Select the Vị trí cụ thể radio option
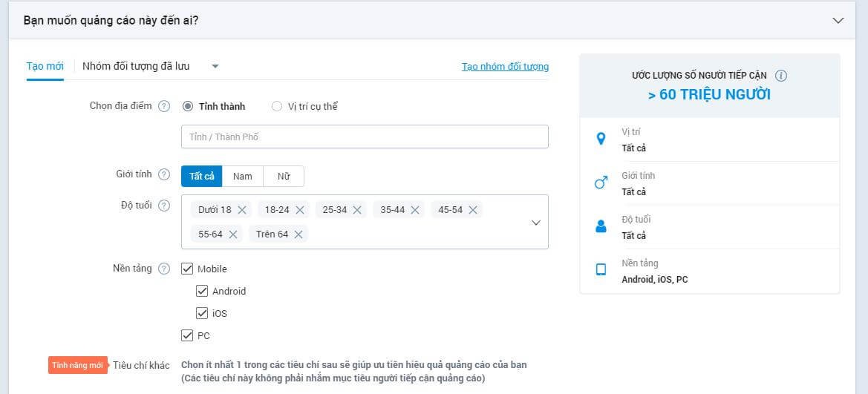Image resolution: width=868 pixels, height=394 pixels. pos(277,106)
